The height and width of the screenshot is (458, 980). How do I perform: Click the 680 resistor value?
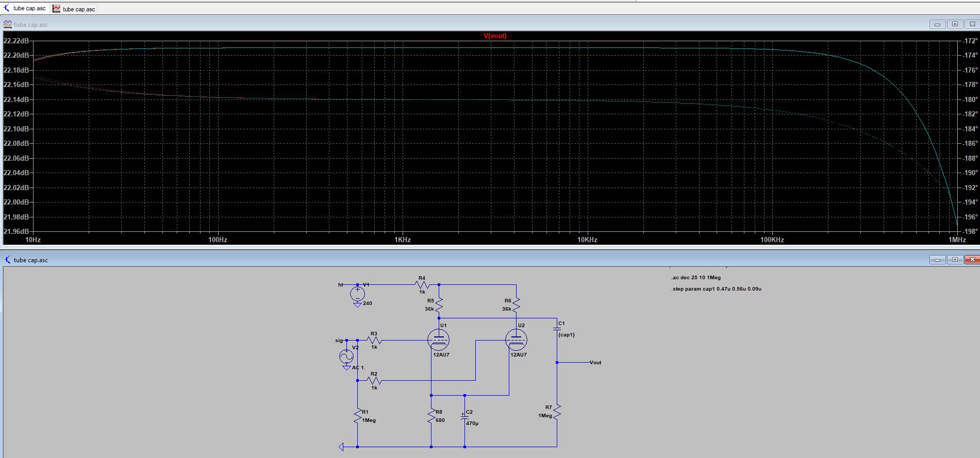coord(440,420)
